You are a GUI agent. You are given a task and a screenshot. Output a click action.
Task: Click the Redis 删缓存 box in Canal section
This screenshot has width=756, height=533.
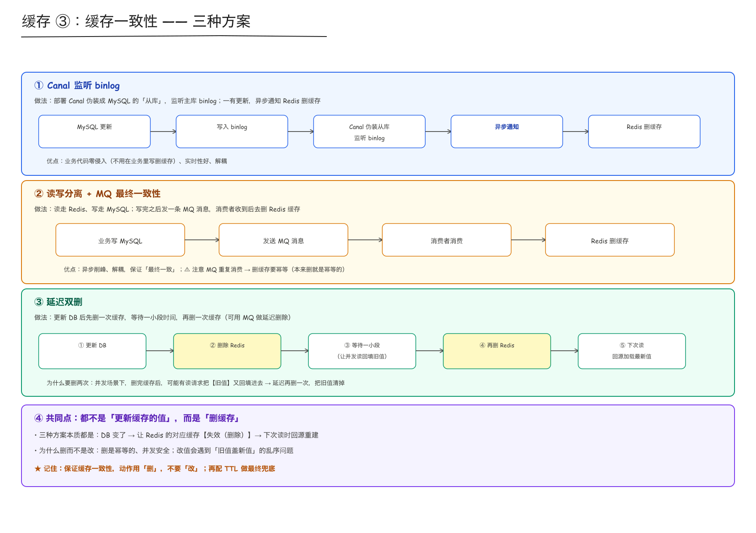[644, 132]
